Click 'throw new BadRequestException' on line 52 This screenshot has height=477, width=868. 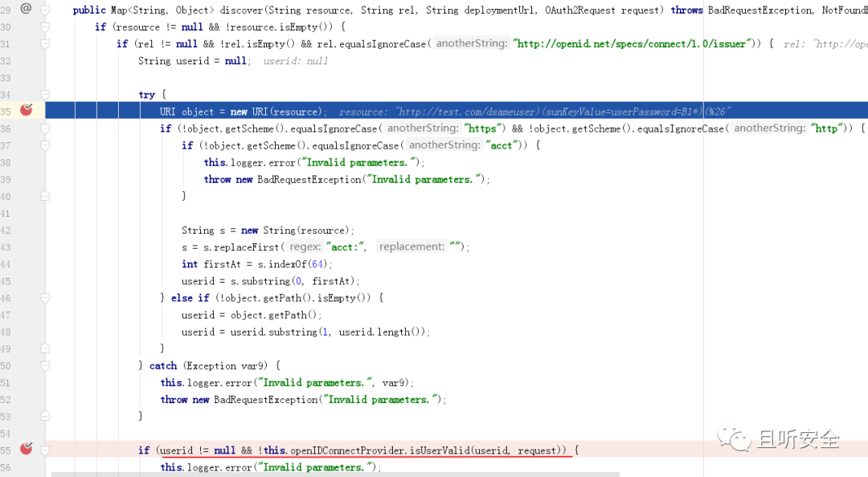click(240, 400)
